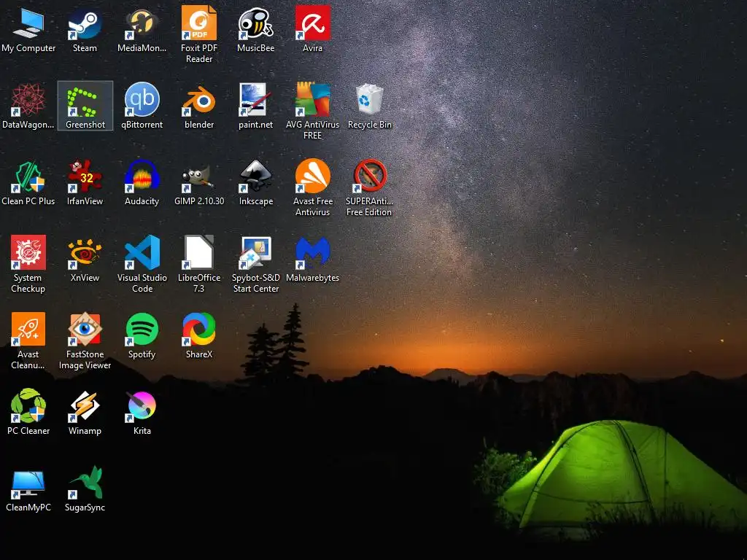Click the System Checkup icon
This screenshot has height=560, width=747.
click(28, 253)
